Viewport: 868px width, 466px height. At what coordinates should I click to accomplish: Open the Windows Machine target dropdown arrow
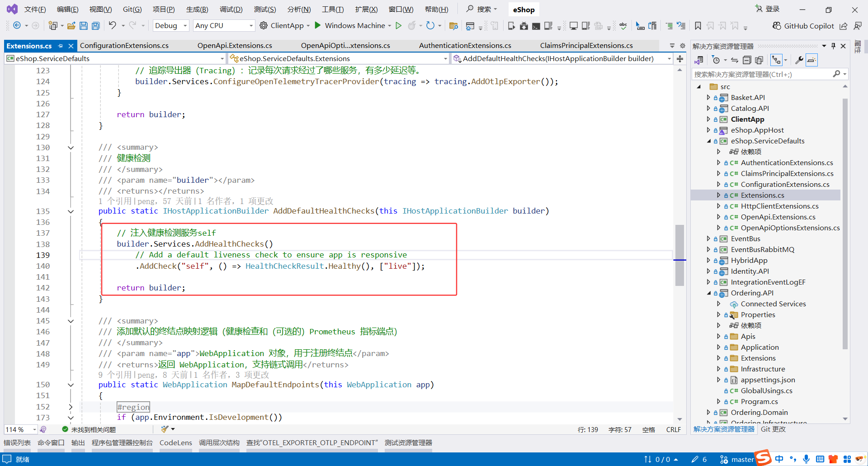pos(390,26)
